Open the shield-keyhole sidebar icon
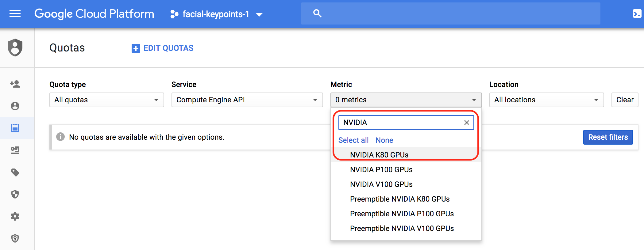Screen dimensions: 644x250 15,238
